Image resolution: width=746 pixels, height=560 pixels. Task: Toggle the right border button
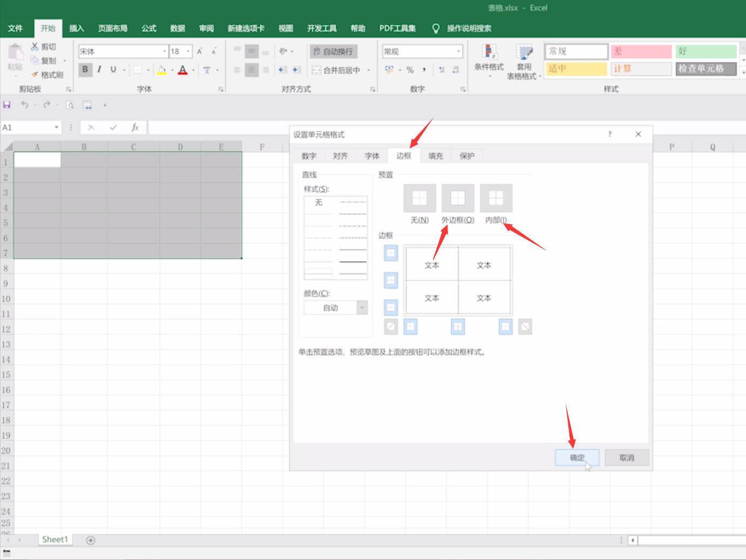(505, 326)
